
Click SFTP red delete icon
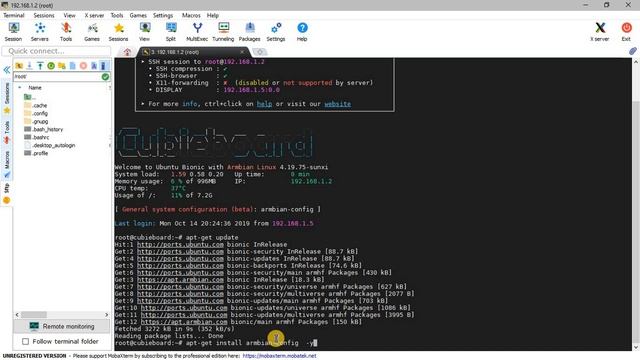pyautogui.click(x=83, y=66)
